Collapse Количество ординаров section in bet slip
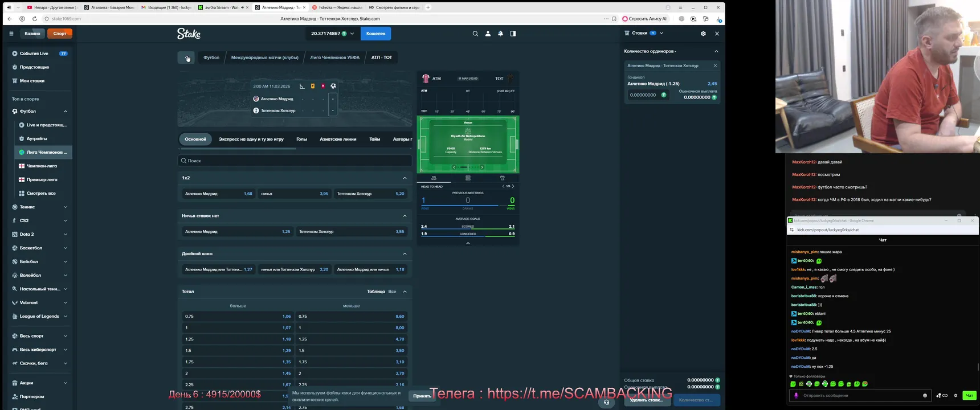Screen dimensions: 980x410 [716, 51]
